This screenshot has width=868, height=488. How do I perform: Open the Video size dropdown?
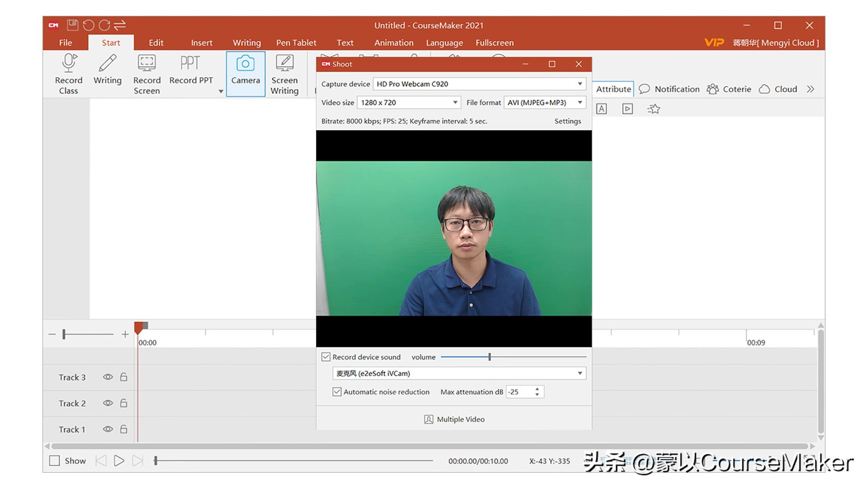455,103
